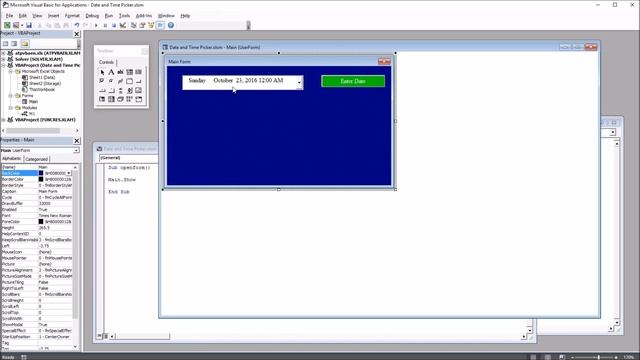Open VBA Help via the question mark icon
The width and height of the screenshot is (640, 360).
click(x=171, y=25)
